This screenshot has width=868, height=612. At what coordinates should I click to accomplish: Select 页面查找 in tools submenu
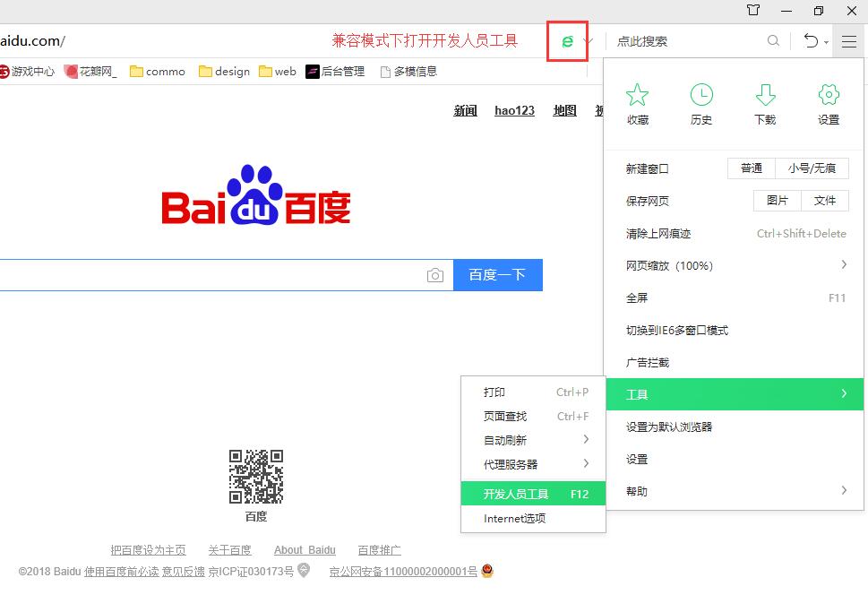pos(534,417)
